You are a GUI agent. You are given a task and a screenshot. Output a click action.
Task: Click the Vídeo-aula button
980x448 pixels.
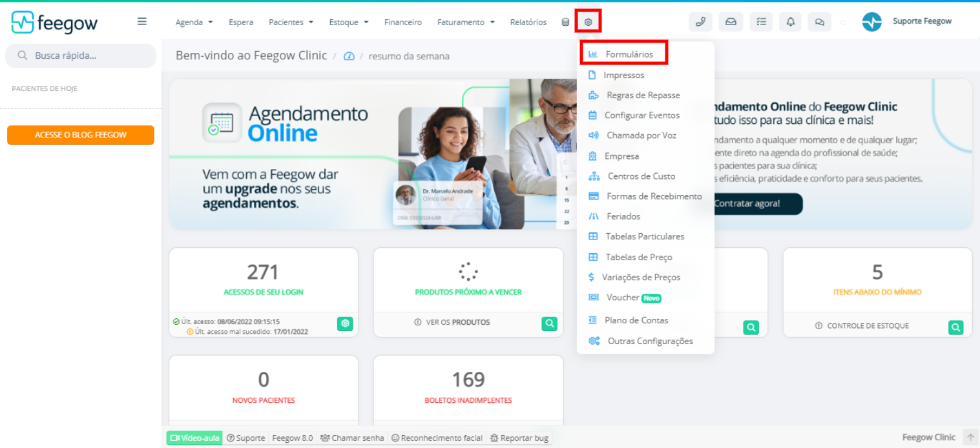tap(194, 438)
